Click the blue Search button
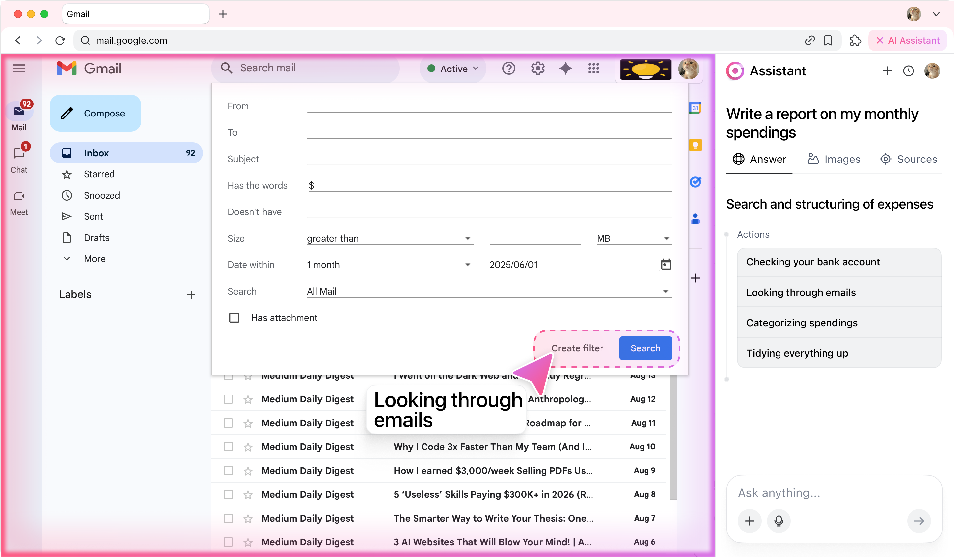The image size is (980, 557). point(645,348)
